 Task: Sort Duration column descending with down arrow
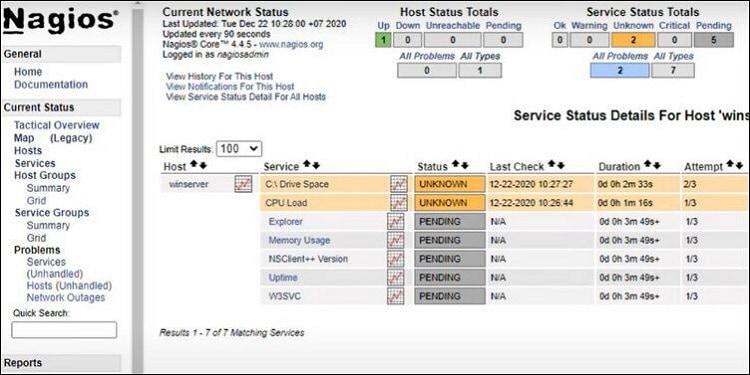[657, 165]
